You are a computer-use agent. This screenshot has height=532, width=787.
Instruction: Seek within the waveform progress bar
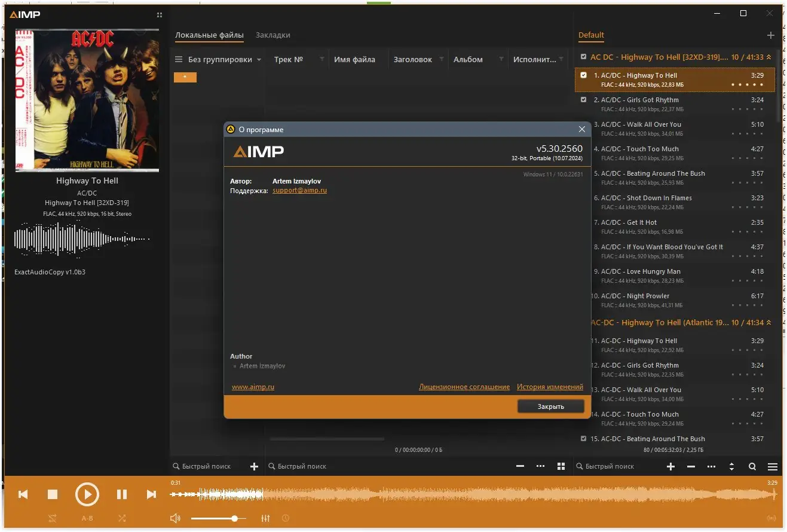coord(473,494)
